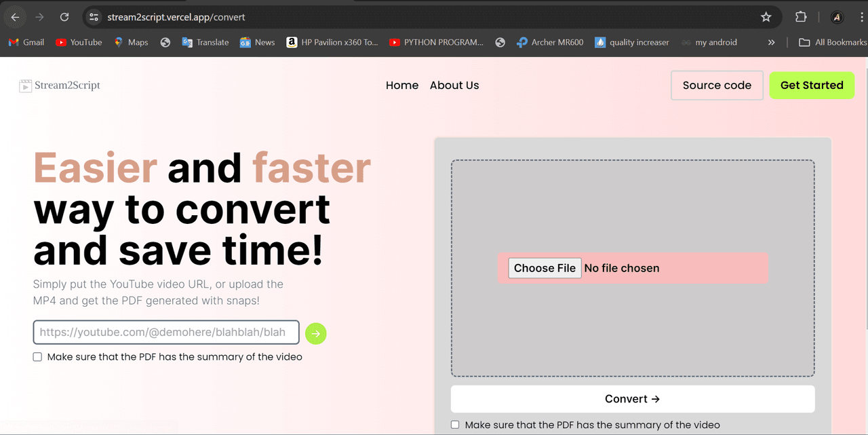The width and height of the screenshot is (868, 435).
Task: Focus the YouTube URL input field
Action: [x=166, y=333]
